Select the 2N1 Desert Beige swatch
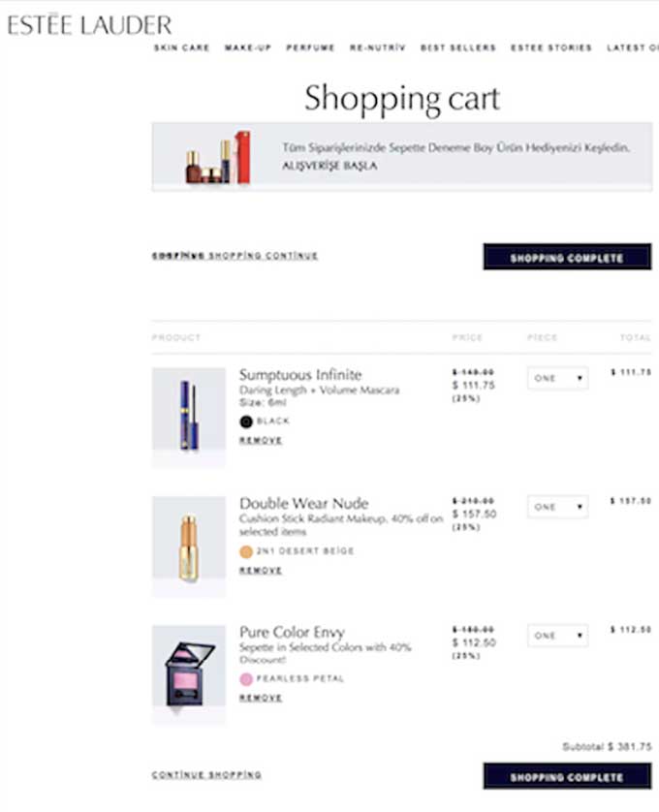Screen dimensions: 659x812 click(x=246, y=551)
